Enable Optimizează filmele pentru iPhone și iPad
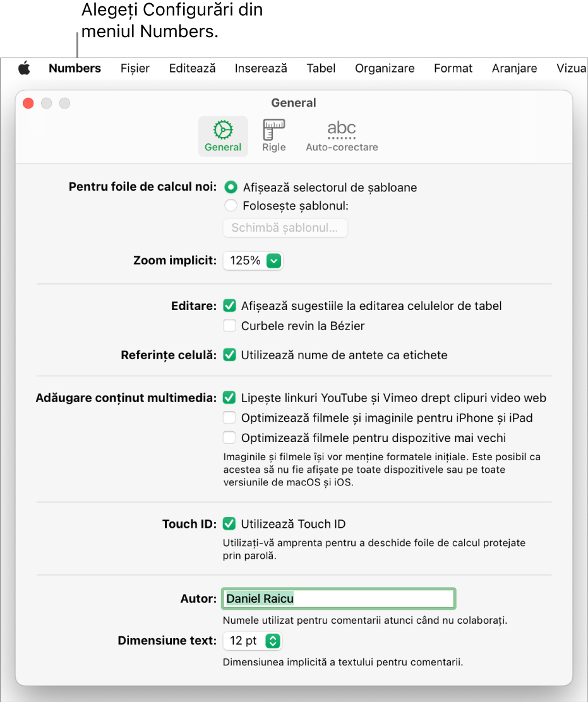 click(229, 417)
